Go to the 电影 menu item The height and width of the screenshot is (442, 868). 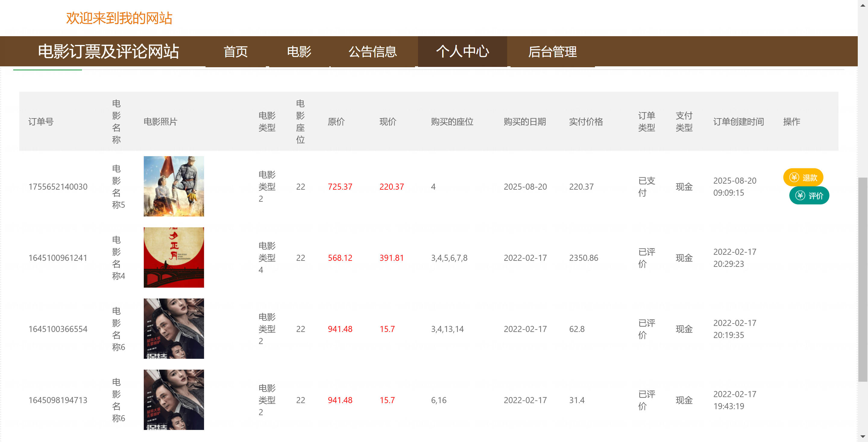click(x=299, y=52)
